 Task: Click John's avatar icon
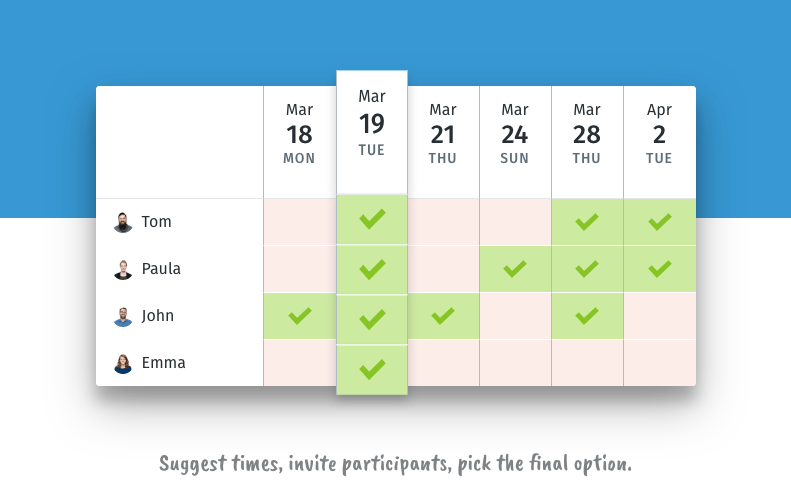123,316
